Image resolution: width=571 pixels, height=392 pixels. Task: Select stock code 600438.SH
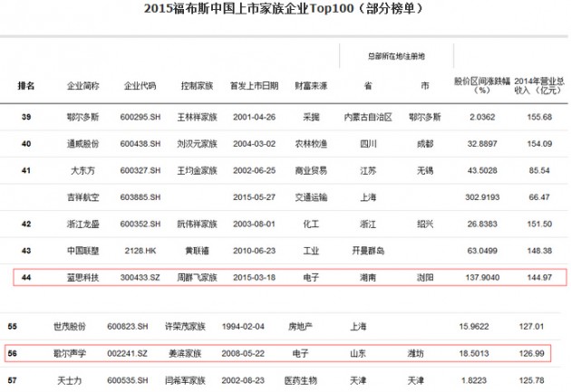(140, 144)
